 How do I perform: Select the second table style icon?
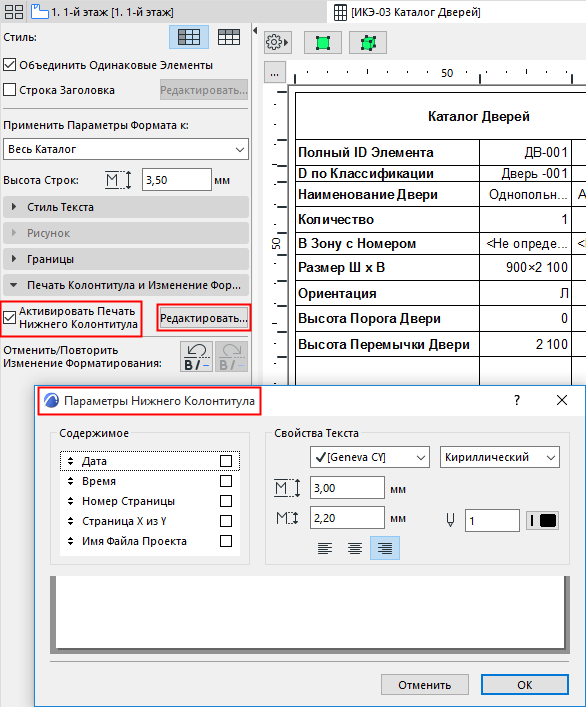(x=229, y=37)
